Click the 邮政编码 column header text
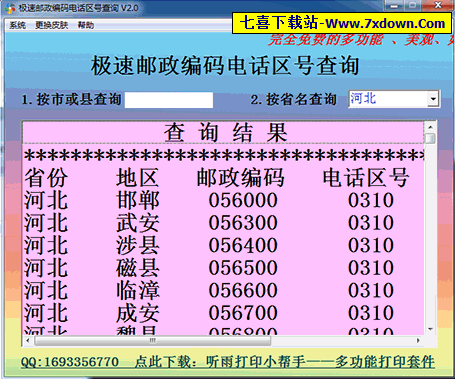 coord(240,177)
